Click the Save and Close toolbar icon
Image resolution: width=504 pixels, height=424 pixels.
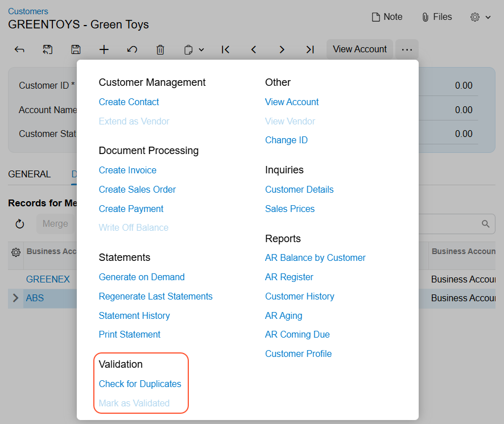click(48, 49)
